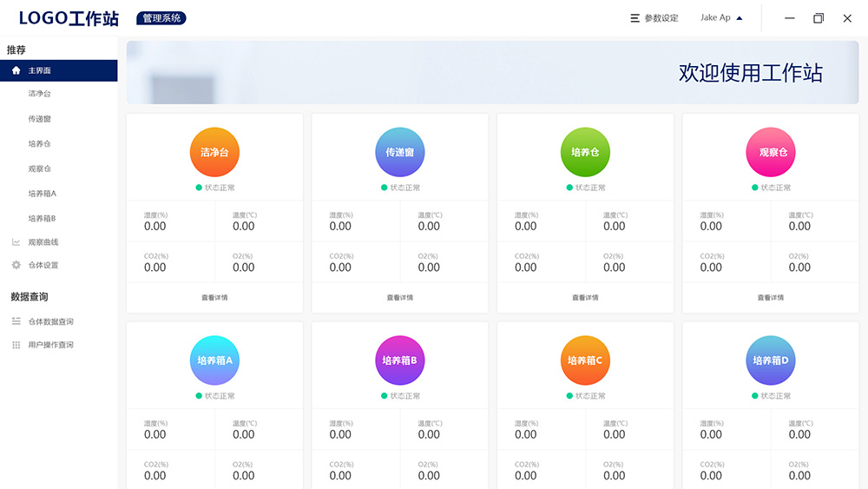
Task: Select 培养仓 in the sidebar
Action: [x=39, y=143]
